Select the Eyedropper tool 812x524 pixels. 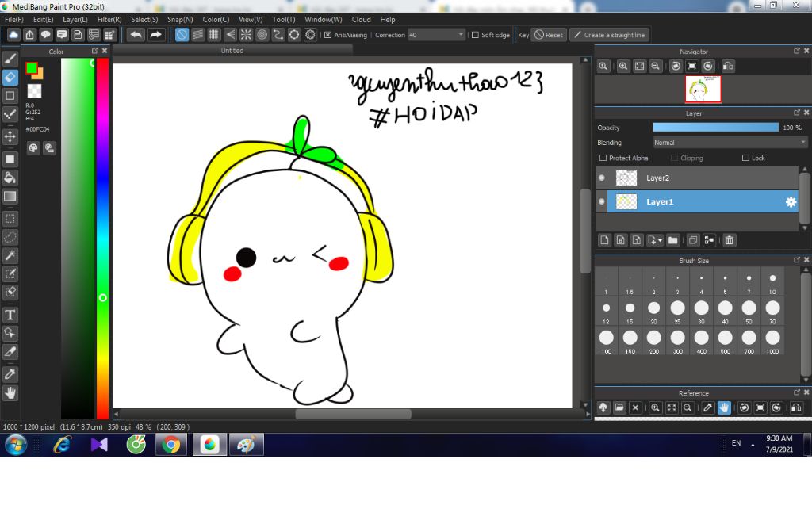pyautogui.click(x=10, y=374)
